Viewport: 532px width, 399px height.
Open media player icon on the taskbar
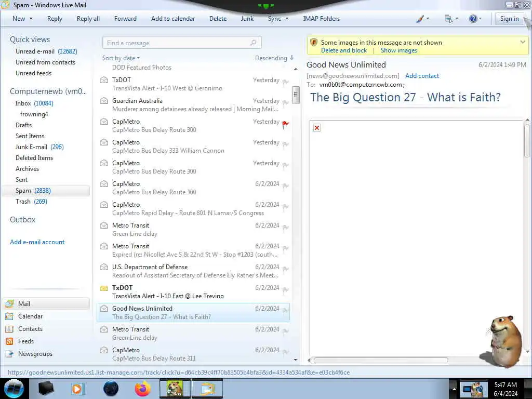pyautogui.click(x=77, y=389)
